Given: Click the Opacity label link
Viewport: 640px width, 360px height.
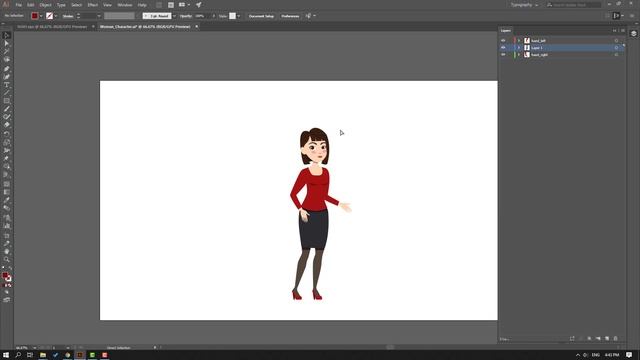Looking at the screenshot, I should pyautogui.click(x=186, y=16).
